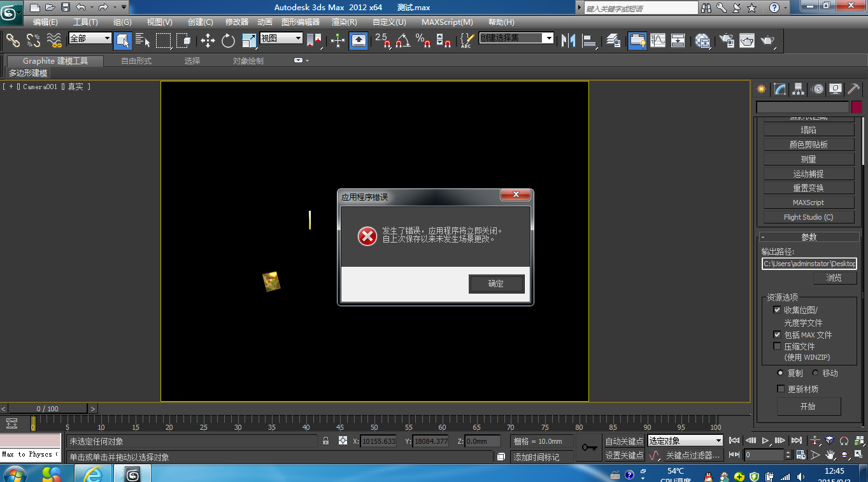868x482 pixels.
Task: Open the Modify command panel tab
Action: click(780, 89)
